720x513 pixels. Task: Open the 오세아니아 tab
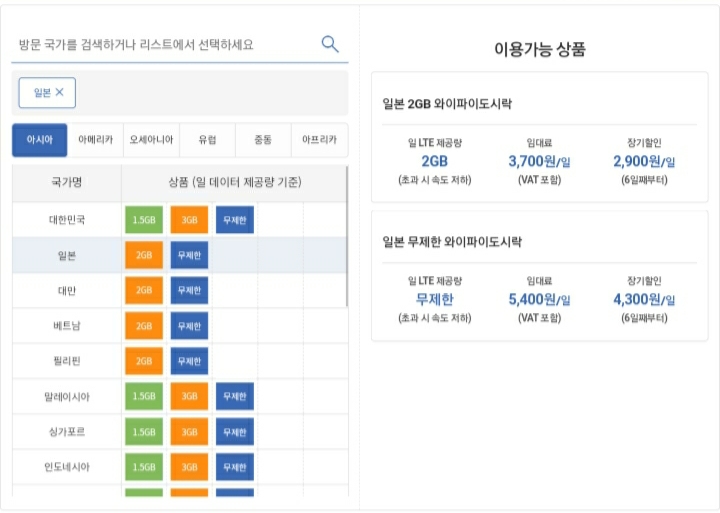click(152, 140)
